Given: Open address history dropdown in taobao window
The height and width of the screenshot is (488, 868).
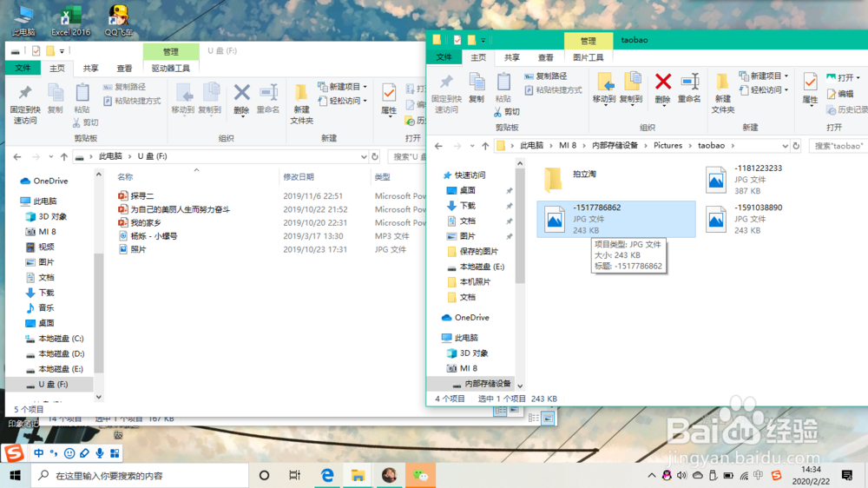Looking at the screenshot, I should [x=785, y=146].
